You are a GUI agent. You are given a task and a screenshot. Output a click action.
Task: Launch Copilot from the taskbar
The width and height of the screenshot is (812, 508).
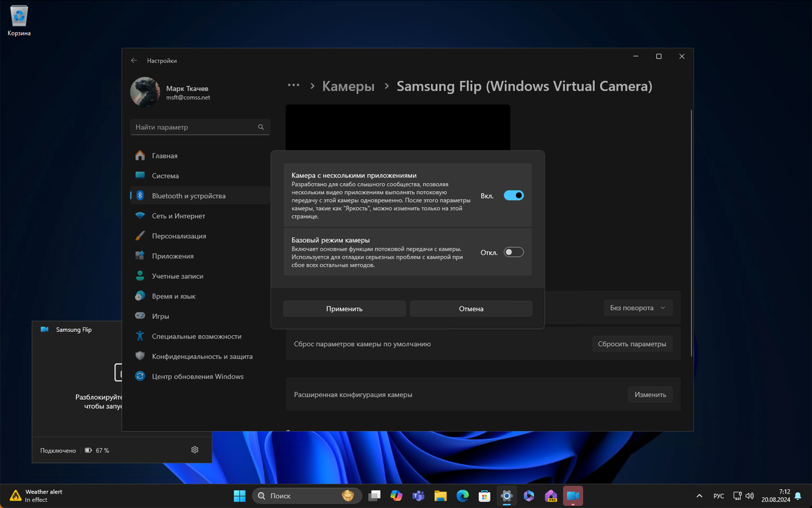396,496
